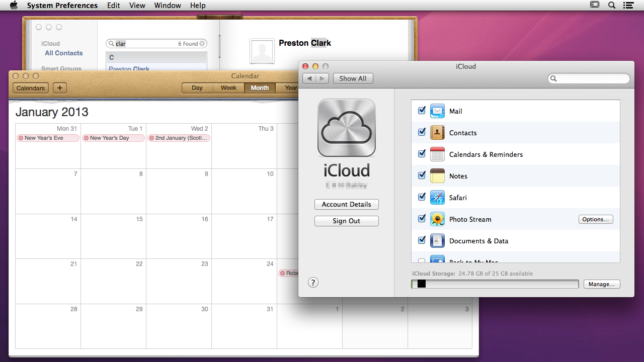The height and width of the screenshot is (362, 644).
Task: Click the Contacts address book icon
Action: [x=437, y=133]
